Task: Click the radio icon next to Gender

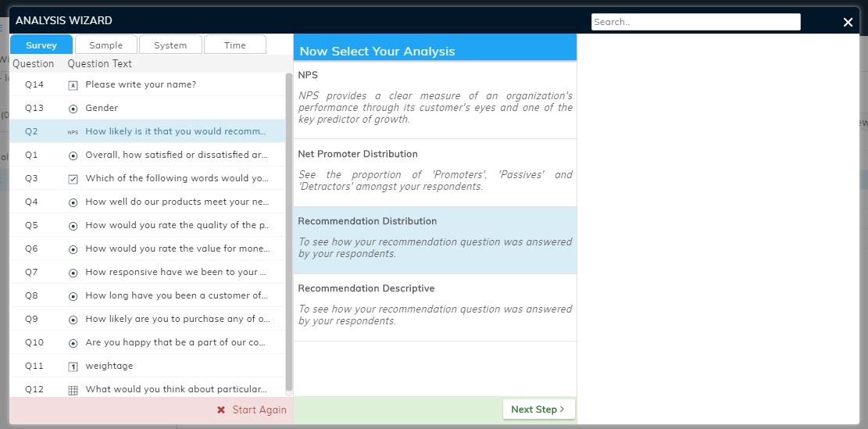Action: tap(73, 109)
